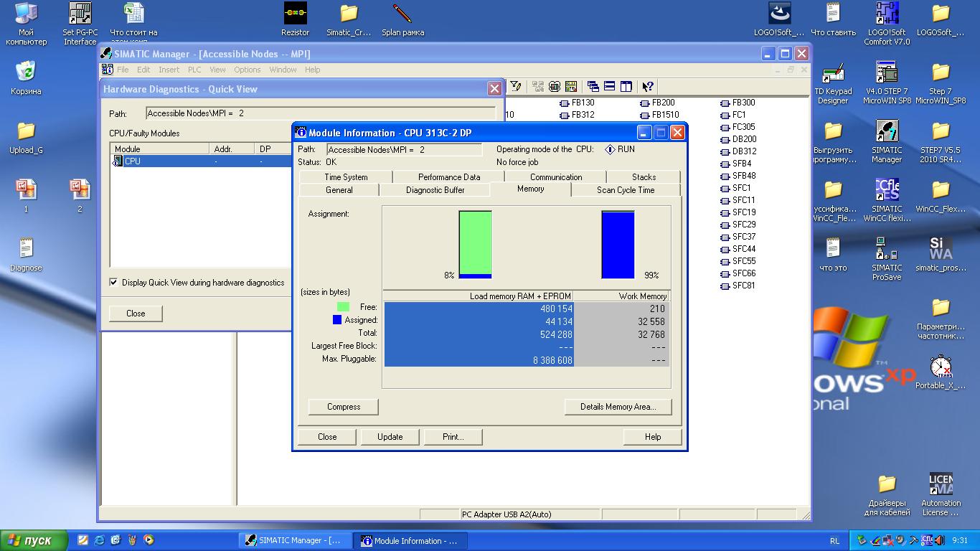Click the load memory usage bar graph
The image size is (980, 551).
(x=475, y=245)
